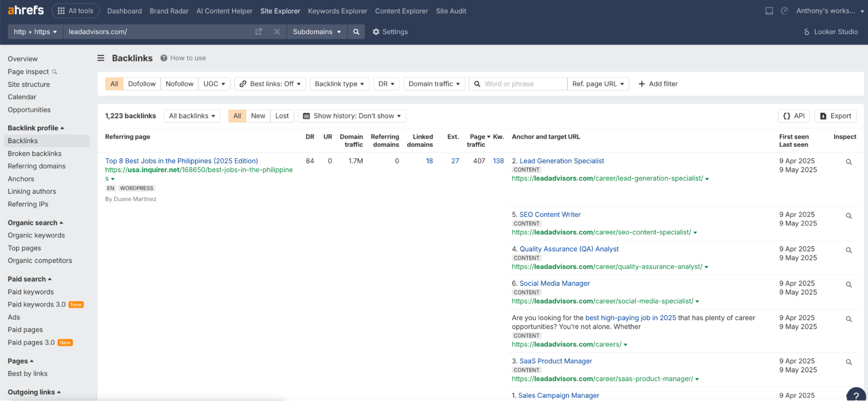Click the 18 linked domains value
Screen dimensions: 868x401
(429, 161)
